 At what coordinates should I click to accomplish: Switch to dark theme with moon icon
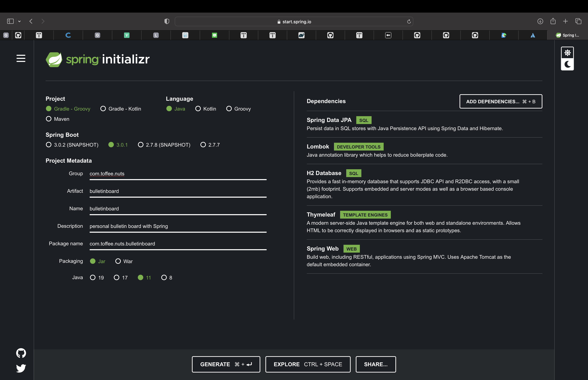(x=567, y=64)
